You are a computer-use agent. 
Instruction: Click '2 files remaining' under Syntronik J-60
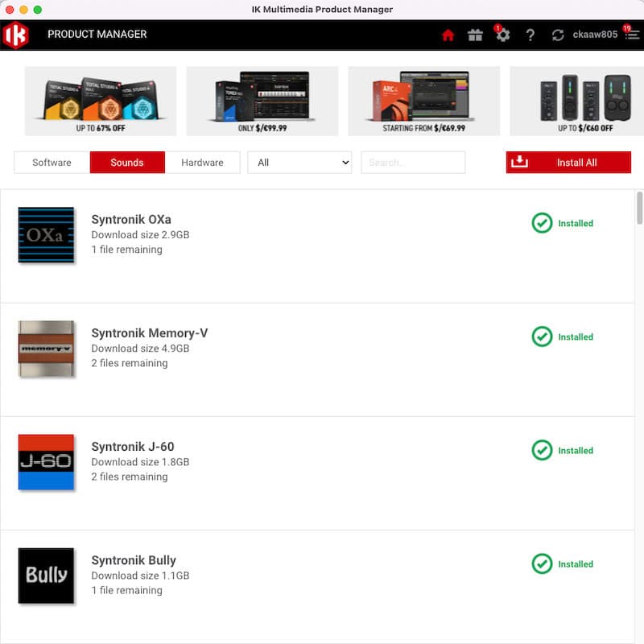[x=130, y=477]
